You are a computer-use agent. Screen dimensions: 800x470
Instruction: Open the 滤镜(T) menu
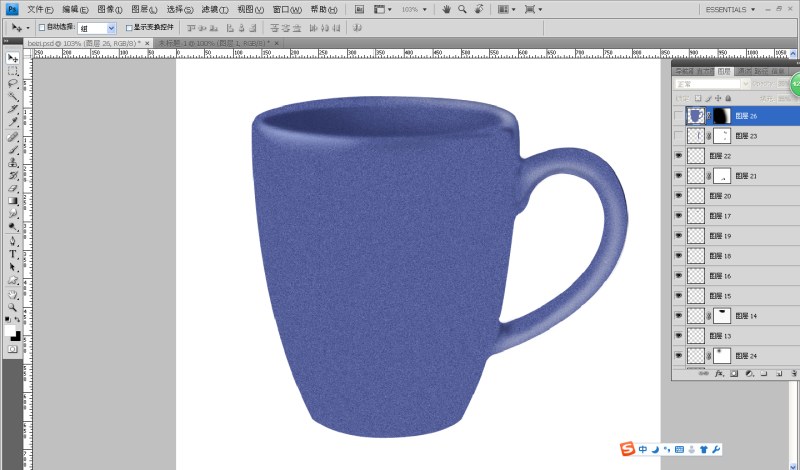[215, 9]
